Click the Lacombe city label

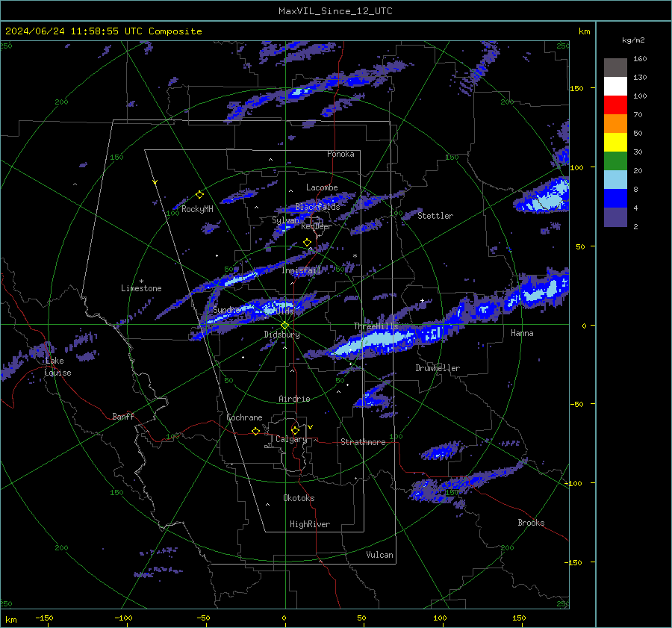coord(322,187)
